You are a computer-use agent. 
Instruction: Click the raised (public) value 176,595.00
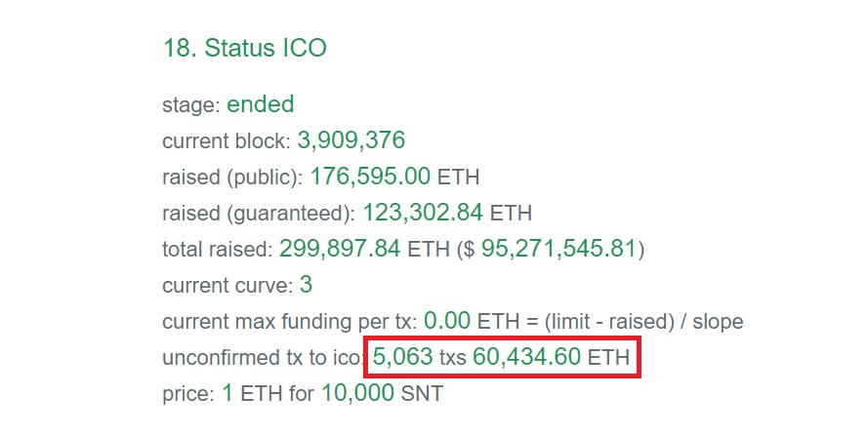point(370,177)
